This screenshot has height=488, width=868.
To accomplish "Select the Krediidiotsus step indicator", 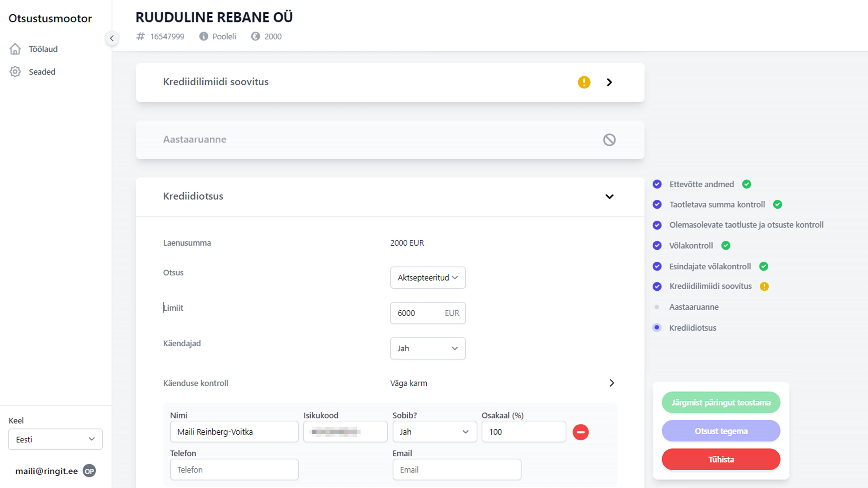I will coord(656,327).
